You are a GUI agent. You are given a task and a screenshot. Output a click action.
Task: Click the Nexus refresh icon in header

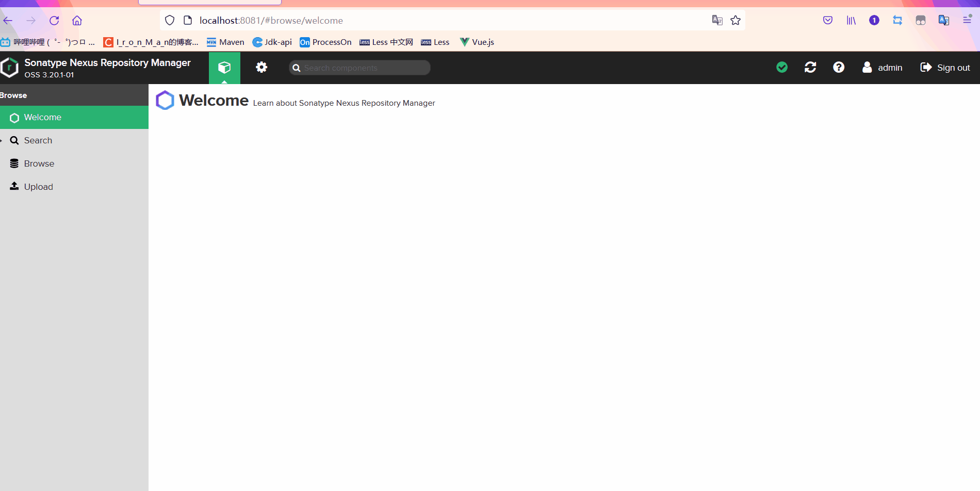810,67
